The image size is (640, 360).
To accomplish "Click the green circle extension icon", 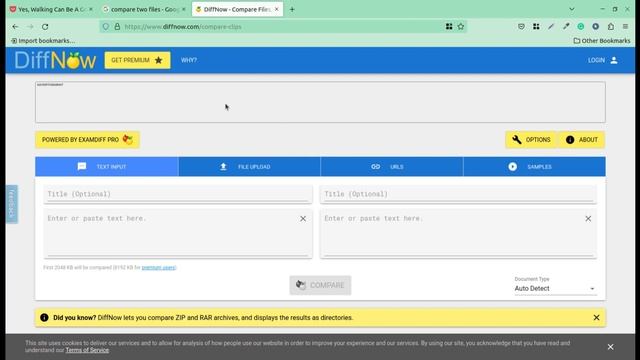I will pos(580,27).
